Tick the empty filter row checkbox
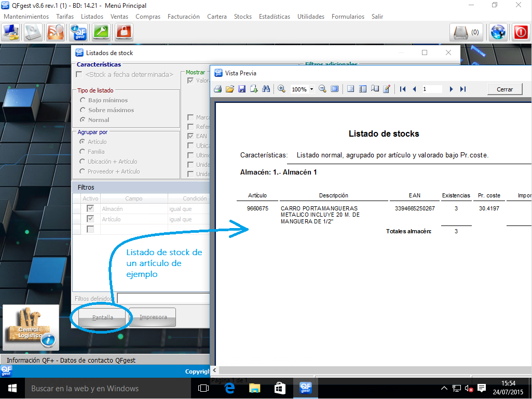This screenshot has width=532, height=399. click(x=90, y=229)
